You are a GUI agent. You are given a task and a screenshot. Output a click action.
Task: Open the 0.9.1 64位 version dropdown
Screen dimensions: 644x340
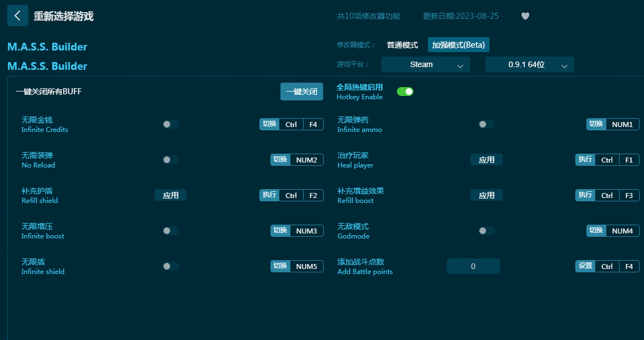[x=529, y=64]
